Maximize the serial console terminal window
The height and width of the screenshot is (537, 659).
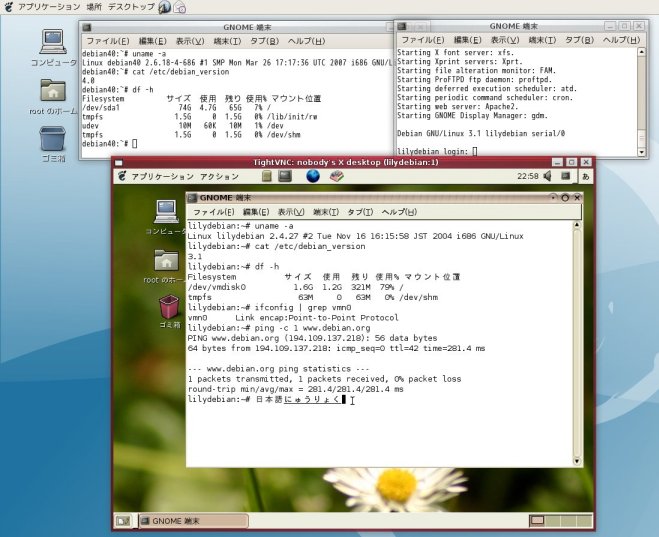point(625,26)
